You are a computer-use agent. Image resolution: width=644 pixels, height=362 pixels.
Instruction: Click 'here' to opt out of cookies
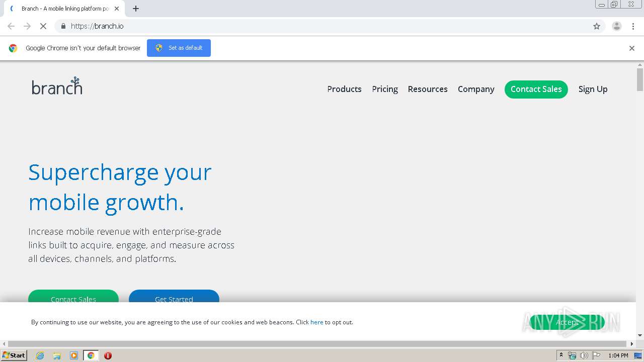(x=317, y=322)
